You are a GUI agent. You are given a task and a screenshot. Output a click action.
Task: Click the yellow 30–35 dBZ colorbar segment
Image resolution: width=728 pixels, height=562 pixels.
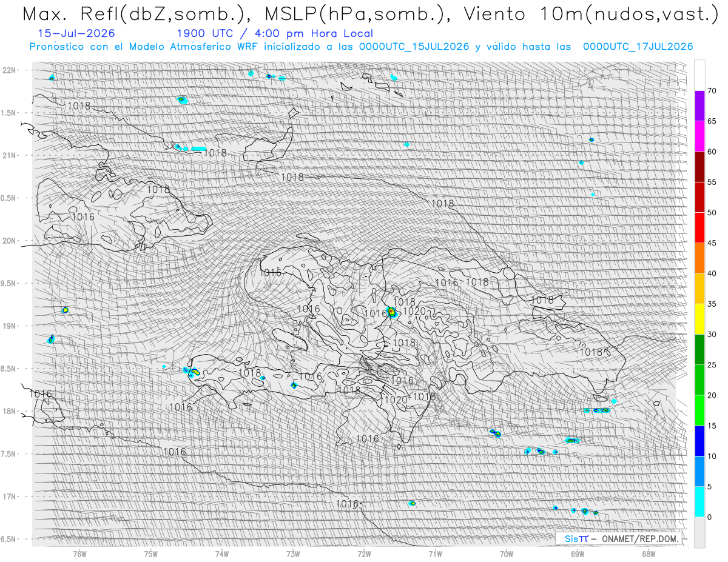click(699, 319)
